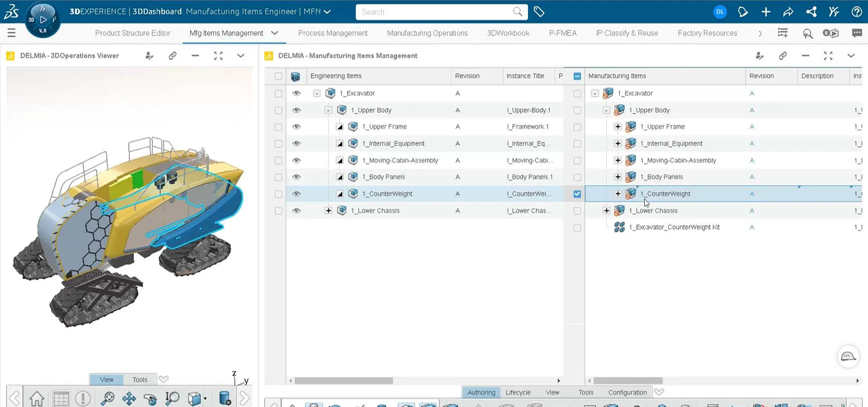Collapse 1_Excavator in Engineering Items tree
The image size is (868, 407).
pos(317,93)
